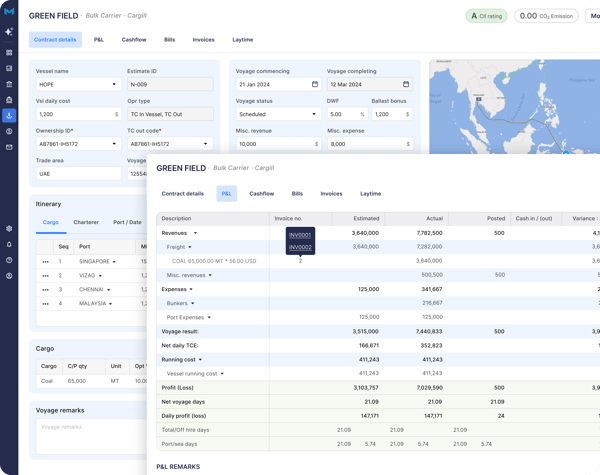Click the Vsl daily cost field
The height and width of the screenshot is (475, 600).
click(x=78, y=114)
